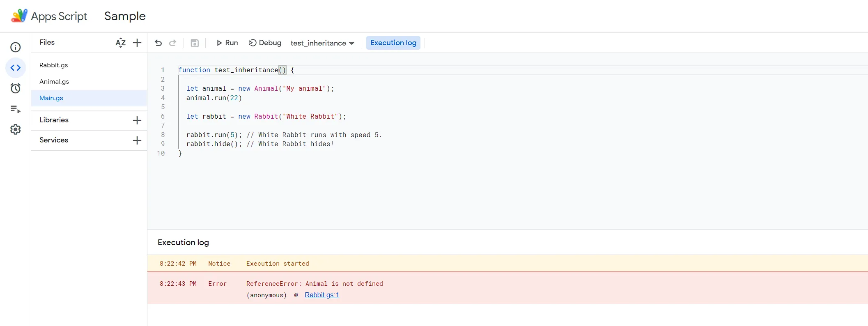The height and width of the screenshot is (326, 868).
Task: Select the Editor code icon in sidebar
Action: coord(16,68)
